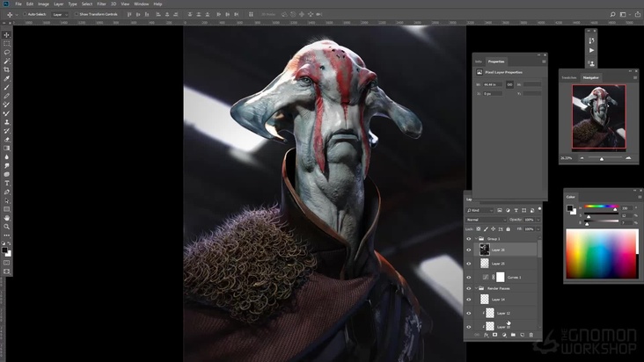Hide the Group 1 layer group
Viewport: 644px width, 362px height.
(x=469, y=239)
